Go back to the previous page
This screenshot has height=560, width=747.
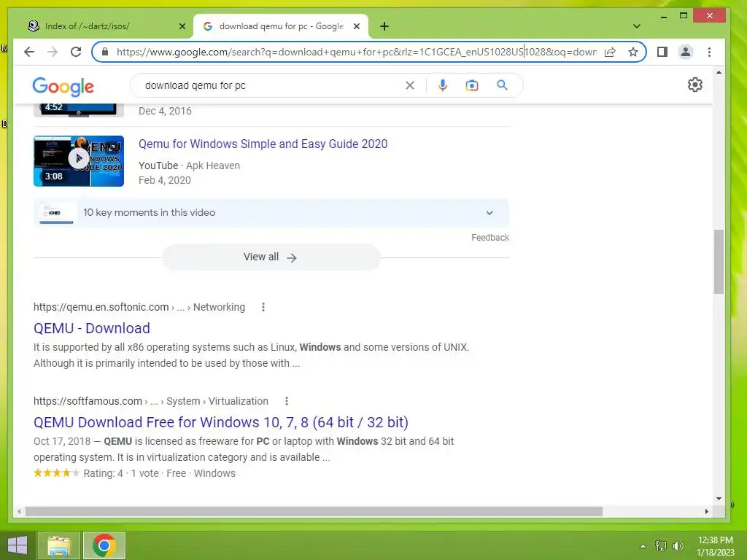[29, 52]
